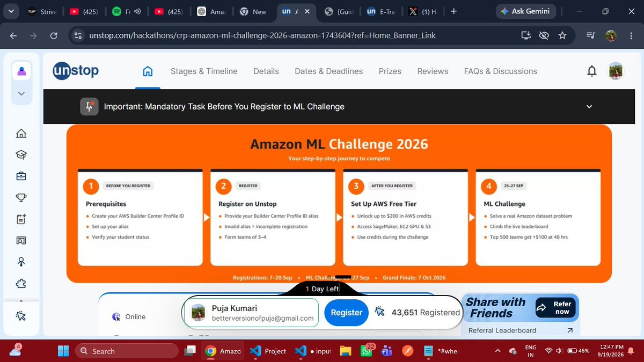Open the notifications bell on Unstop
The height and width of the screenshot is (362, 644).
(x=591, y=71)
